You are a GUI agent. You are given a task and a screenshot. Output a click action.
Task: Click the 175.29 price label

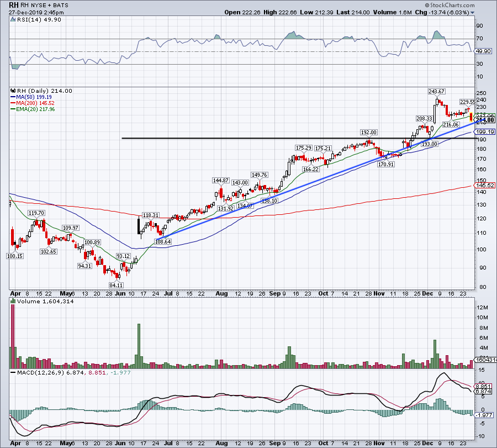303,147
